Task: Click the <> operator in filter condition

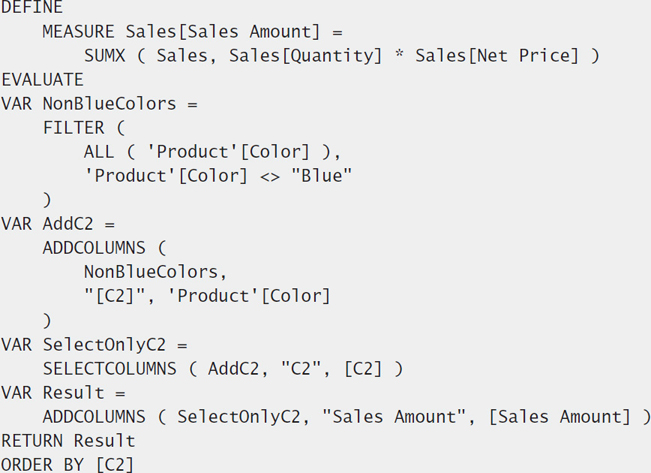Action: (270, 177)
